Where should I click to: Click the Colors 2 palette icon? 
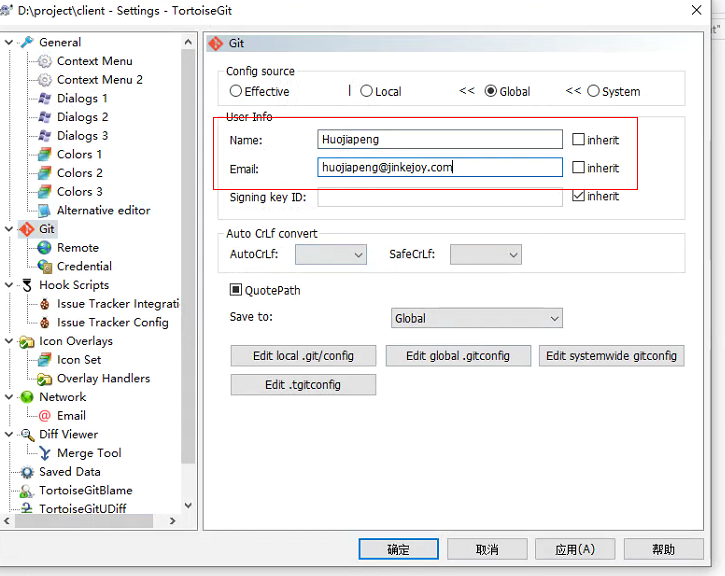click(44, 173)
